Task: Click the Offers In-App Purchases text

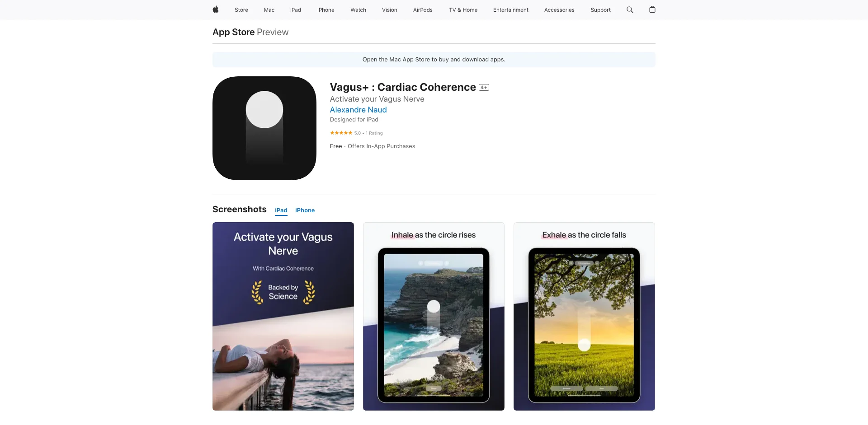Action: point(381,146)
